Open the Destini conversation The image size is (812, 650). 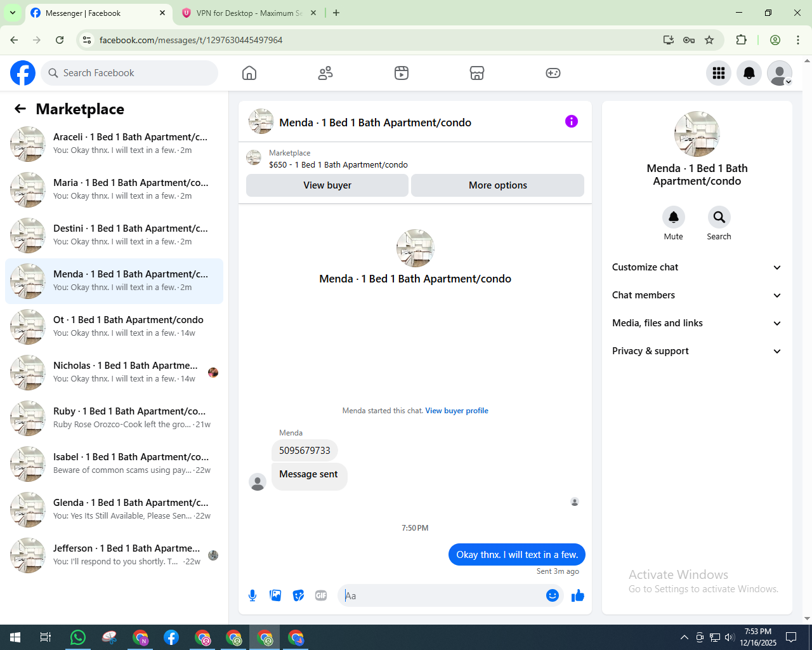pyautogui.click(x=114, y=235)
